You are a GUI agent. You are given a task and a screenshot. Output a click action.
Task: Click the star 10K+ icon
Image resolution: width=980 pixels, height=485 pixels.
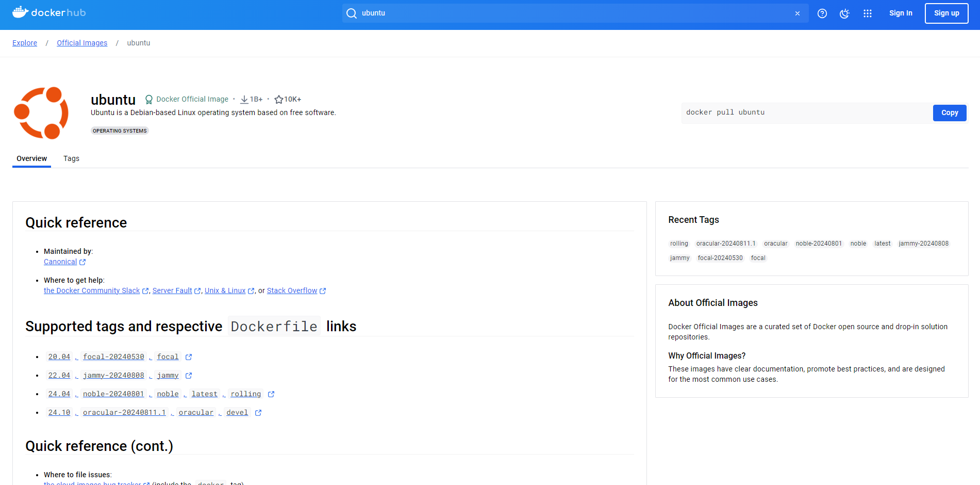point(279,100)
